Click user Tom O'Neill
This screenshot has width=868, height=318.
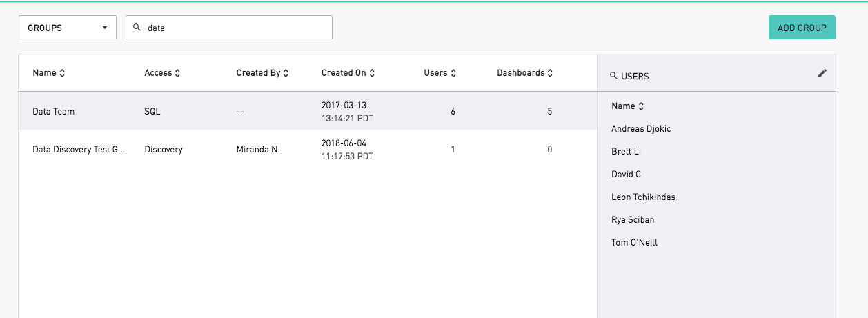(634, 243)
